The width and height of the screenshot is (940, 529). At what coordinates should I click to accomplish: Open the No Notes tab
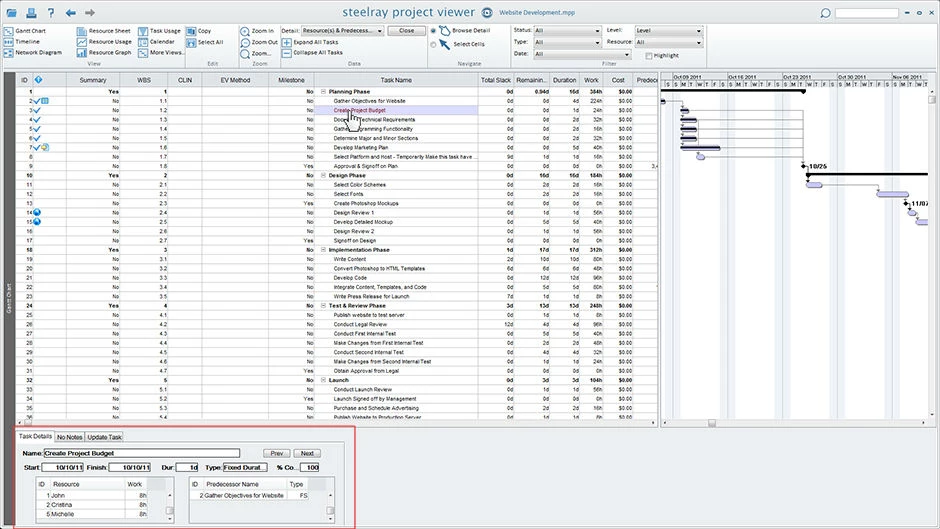pyautogui.click(x=70, y=437)
